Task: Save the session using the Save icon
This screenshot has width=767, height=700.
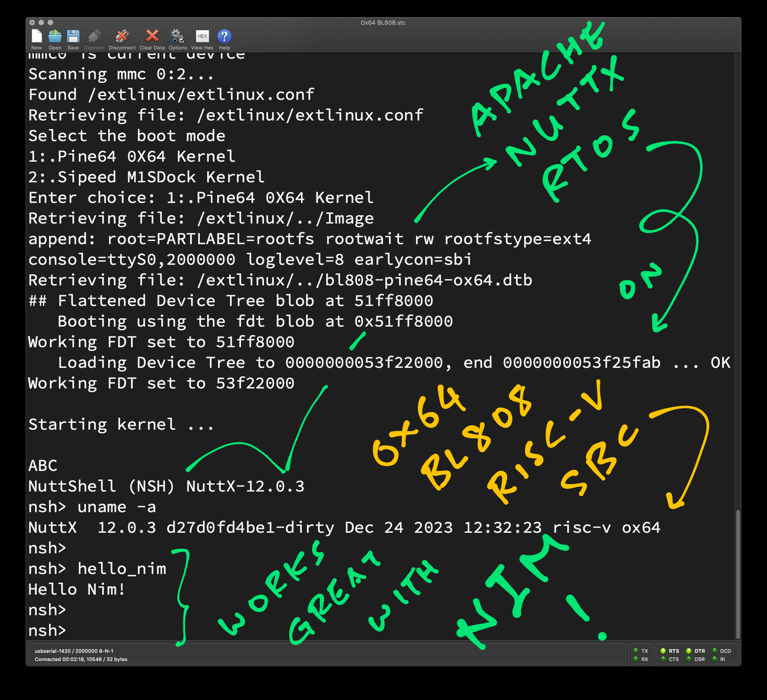Action: click(x=73, y=37)
